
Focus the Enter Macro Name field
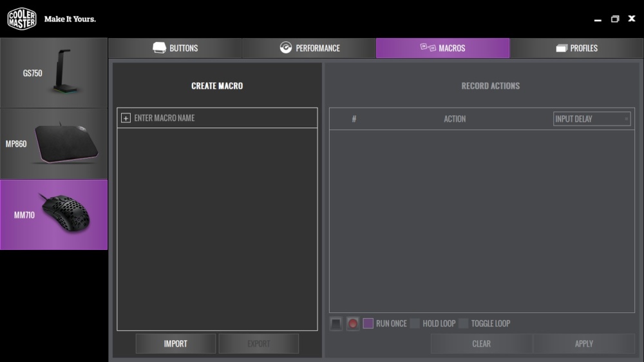coord(217,118)
